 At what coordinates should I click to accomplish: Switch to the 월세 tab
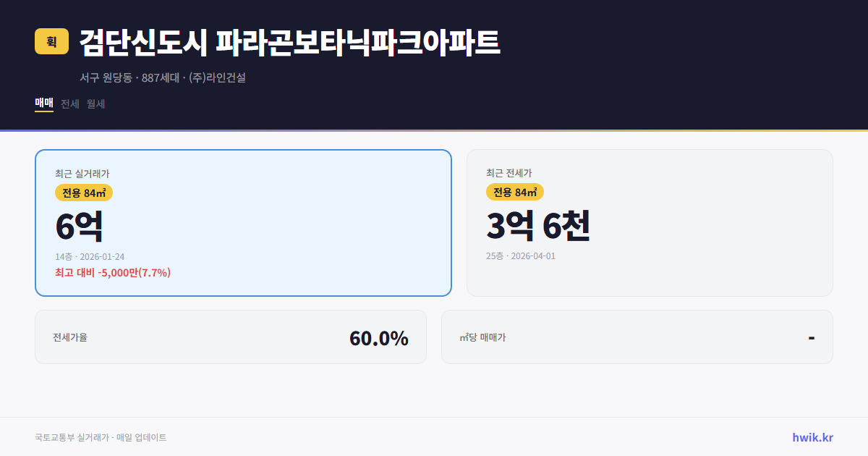[95, 104]
